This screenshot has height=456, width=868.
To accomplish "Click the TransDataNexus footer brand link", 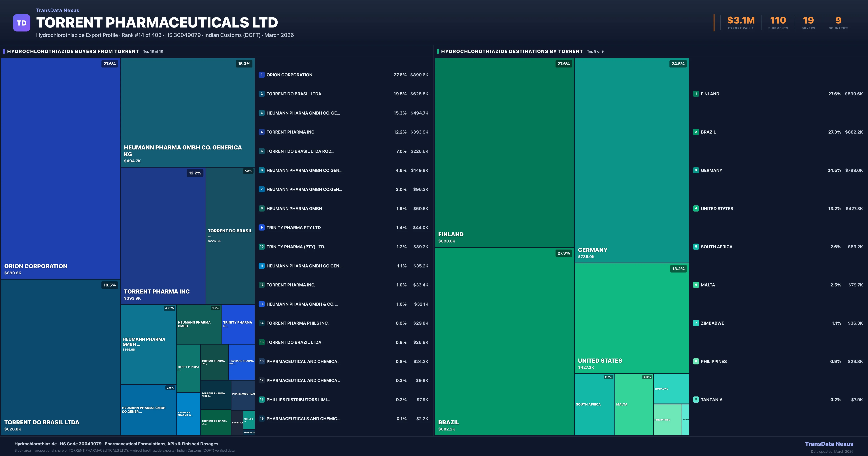I will click(x=829, y=444).
